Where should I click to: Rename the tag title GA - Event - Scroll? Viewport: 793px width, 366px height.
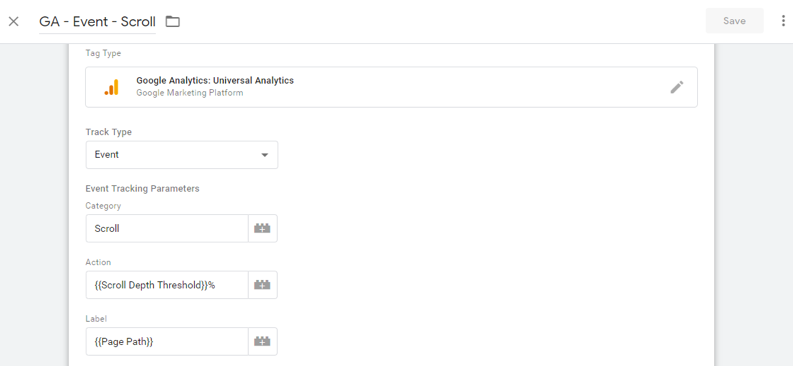click(97, 22)
